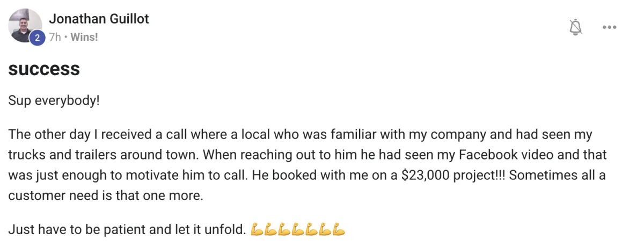Viewport: 644px width, 248px height.
Task: Open the three-dot more options menu
Action: [609, 27]
